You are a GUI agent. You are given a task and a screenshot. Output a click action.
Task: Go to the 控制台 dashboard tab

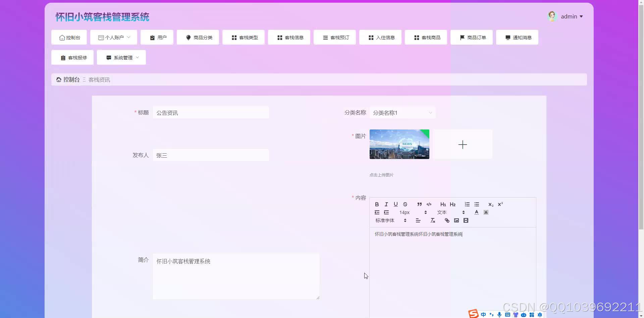pyautogui.click(x=69, y=37)
